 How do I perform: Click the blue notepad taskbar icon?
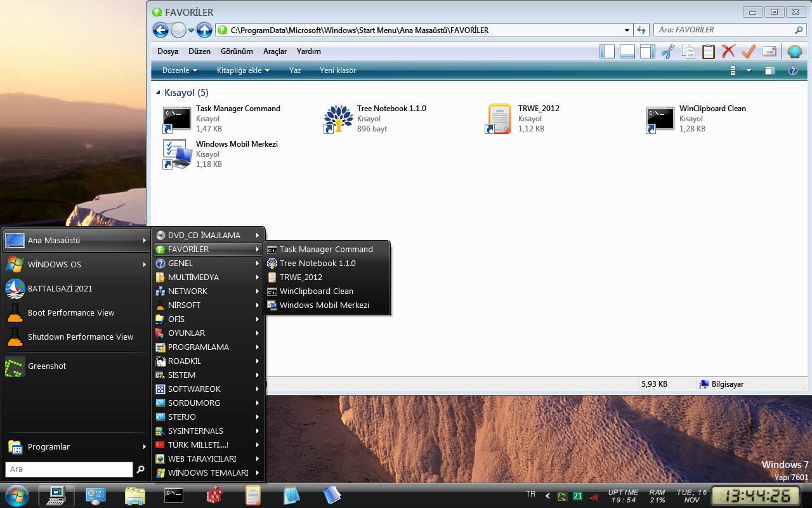pyautogui.click(x=291, y=495)
